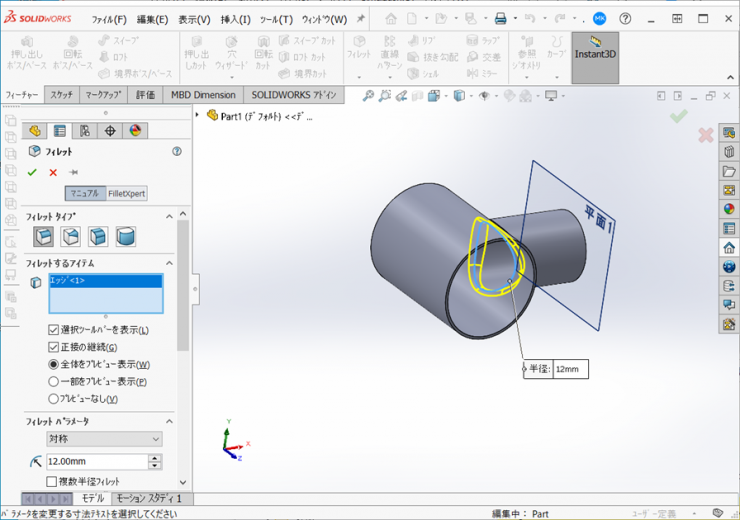Collapse the フィレットタイプ section
Screen dimensions: 740x520
169,216
